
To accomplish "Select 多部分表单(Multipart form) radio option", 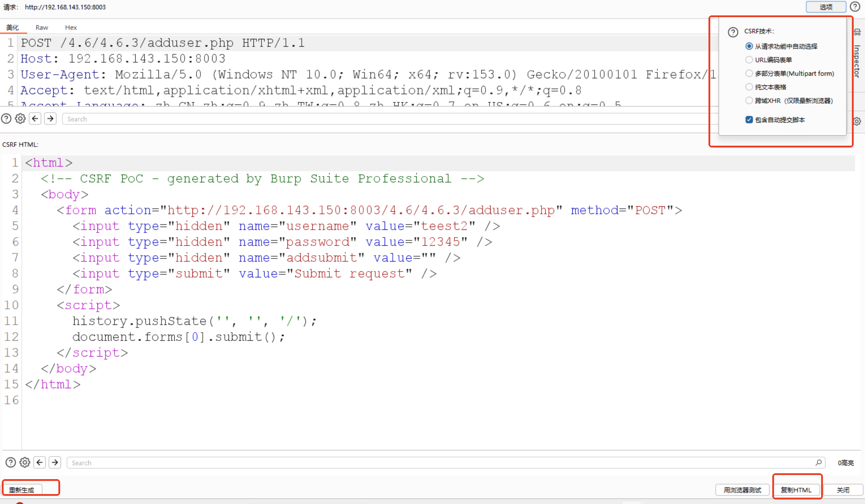I will click(x=749, y=73).
